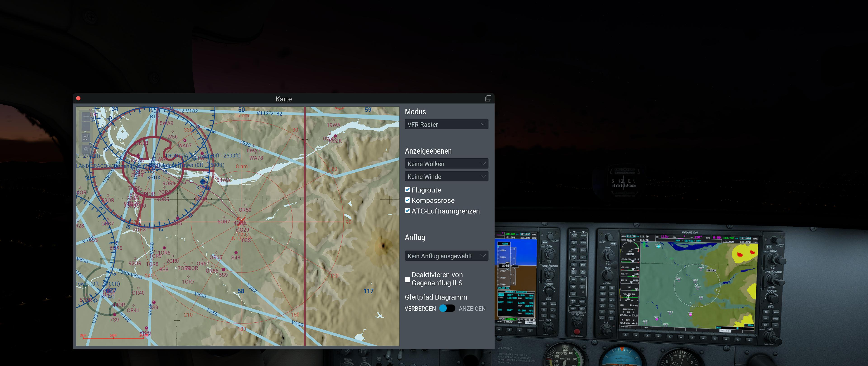Viewport: 868px width, 366px height.
Task: Select the KPDX airport on map
Action: point(154,177)
